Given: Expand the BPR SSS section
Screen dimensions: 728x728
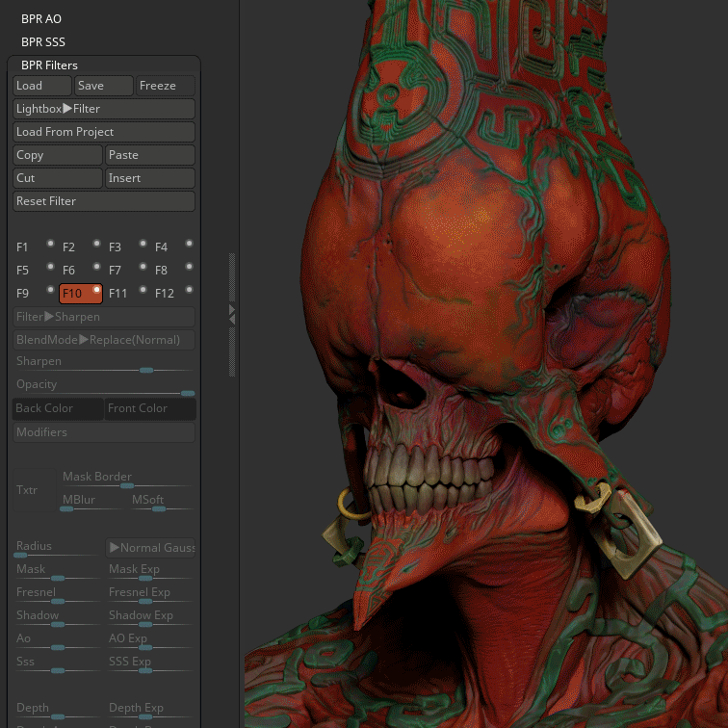Looking at the screenshot, I should pyautogui.click(x=43, y=41).
